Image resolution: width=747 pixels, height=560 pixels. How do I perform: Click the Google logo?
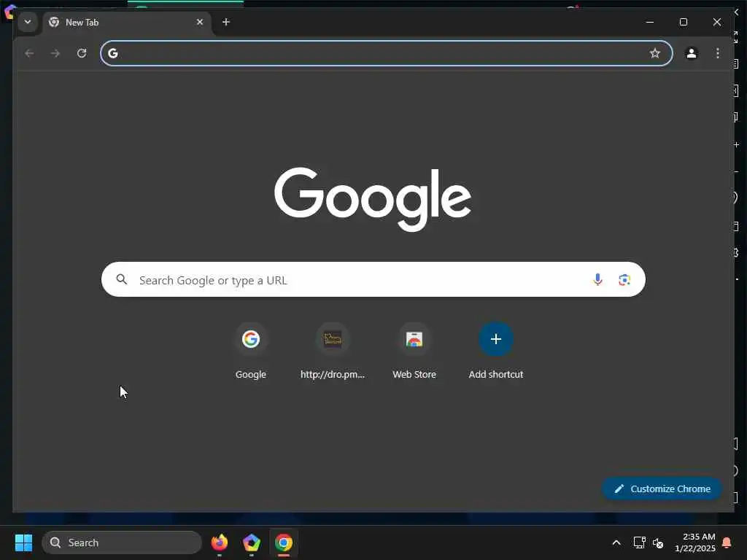click(373, 199)
